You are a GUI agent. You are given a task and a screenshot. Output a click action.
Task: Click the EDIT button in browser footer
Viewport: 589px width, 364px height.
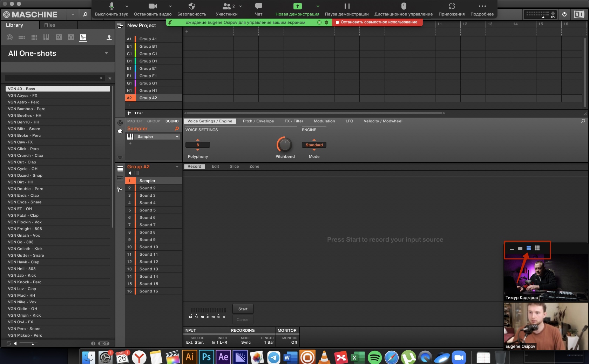click(x=104, y=343)
